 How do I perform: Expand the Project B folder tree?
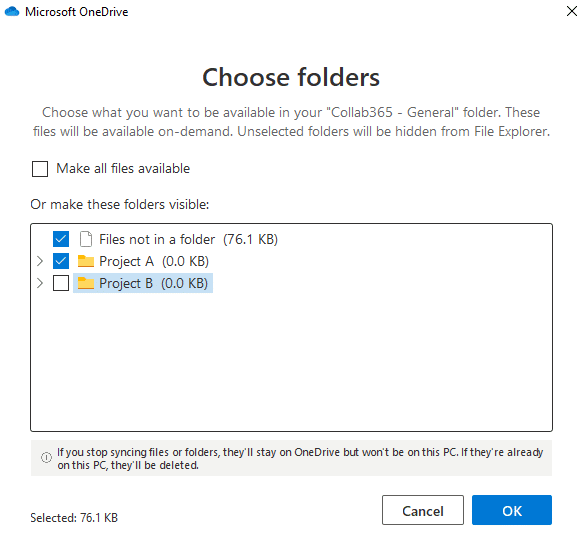(x=40, y=283)
